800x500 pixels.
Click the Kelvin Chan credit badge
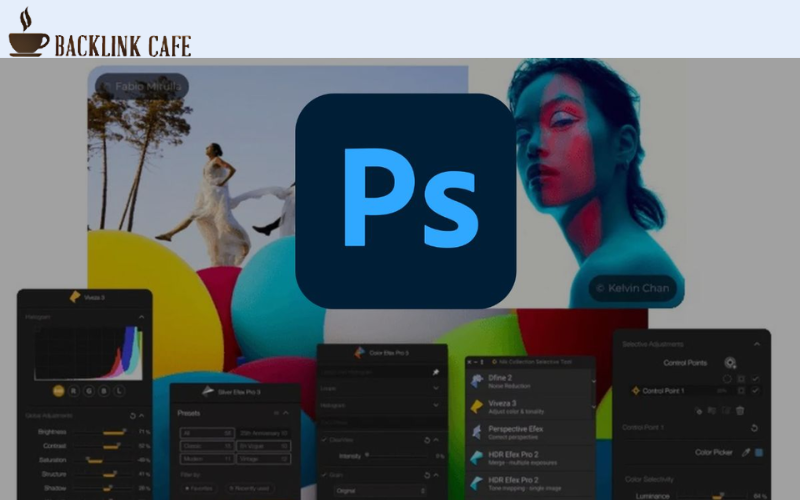[x=633, y=288]
